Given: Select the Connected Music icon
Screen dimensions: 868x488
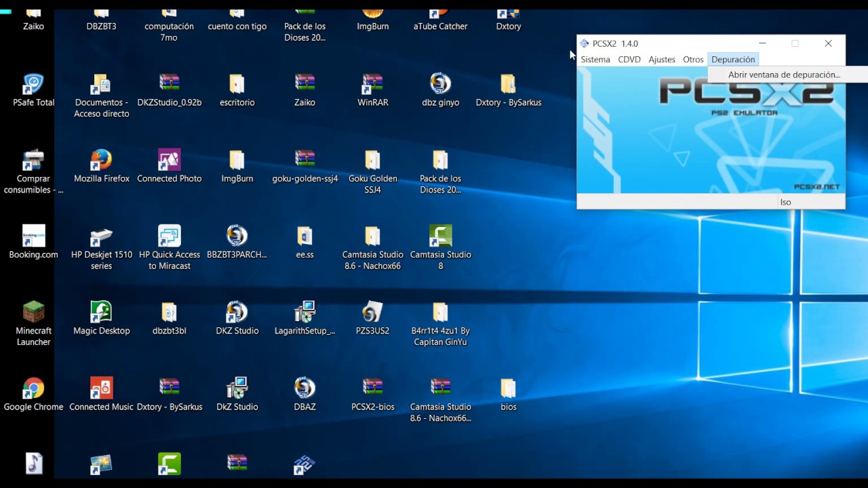Looking at the screenshot, I should (102, 394).
